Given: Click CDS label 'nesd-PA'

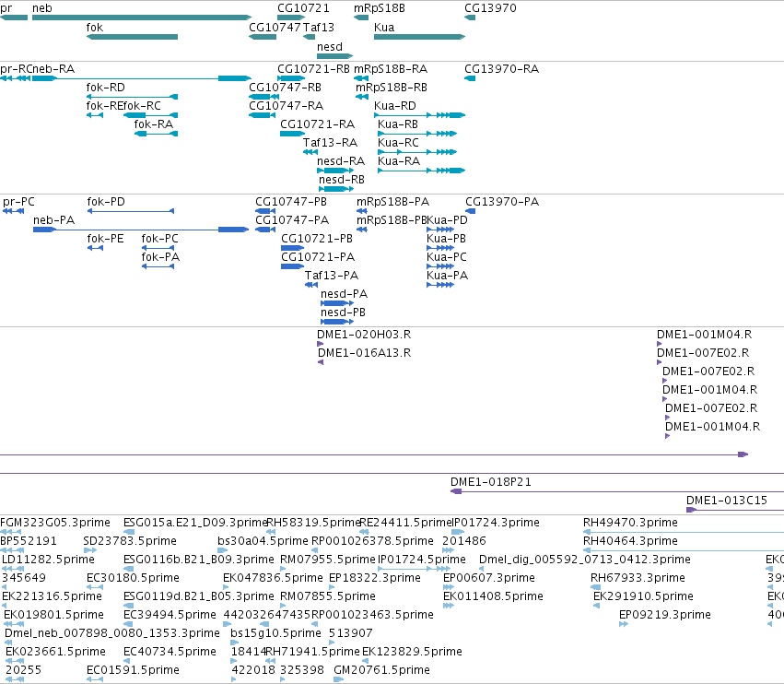Looking at the screenshot, I should [x=344, y=293].
